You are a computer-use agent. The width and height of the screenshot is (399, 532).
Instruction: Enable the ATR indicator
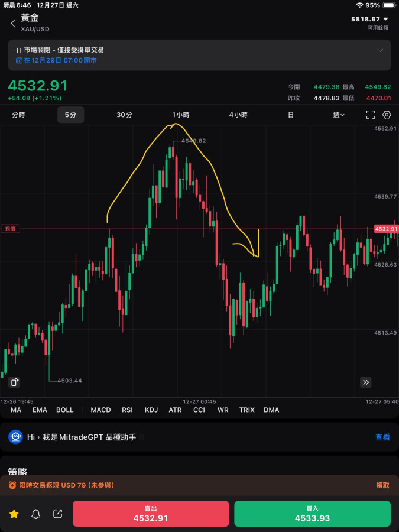[x=175, y=410]
